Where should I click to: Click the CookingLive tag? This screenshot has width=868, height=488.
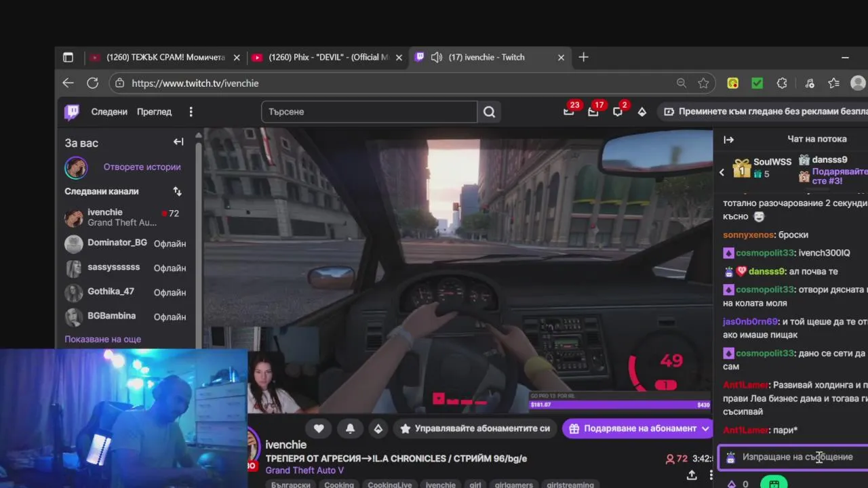click(x=389, y=485)
